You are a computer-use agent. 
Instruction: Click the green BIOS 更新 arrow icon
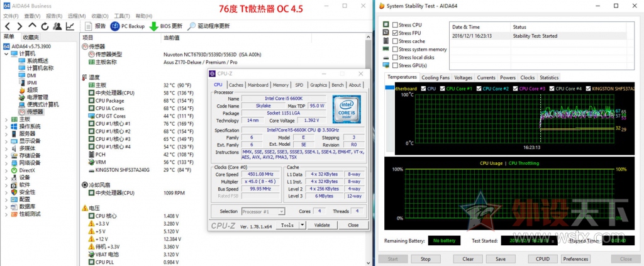pos(153,26)
